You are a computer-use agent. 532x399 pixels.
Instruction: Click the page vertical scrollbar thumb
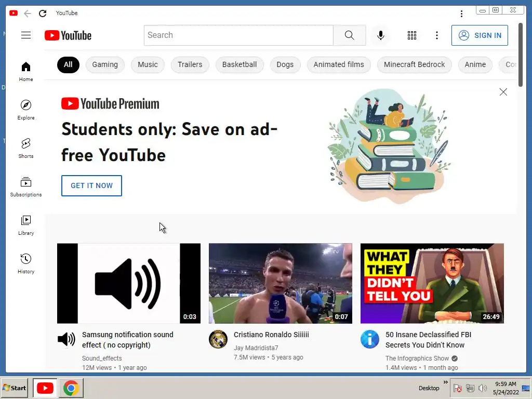click(521, 55)
